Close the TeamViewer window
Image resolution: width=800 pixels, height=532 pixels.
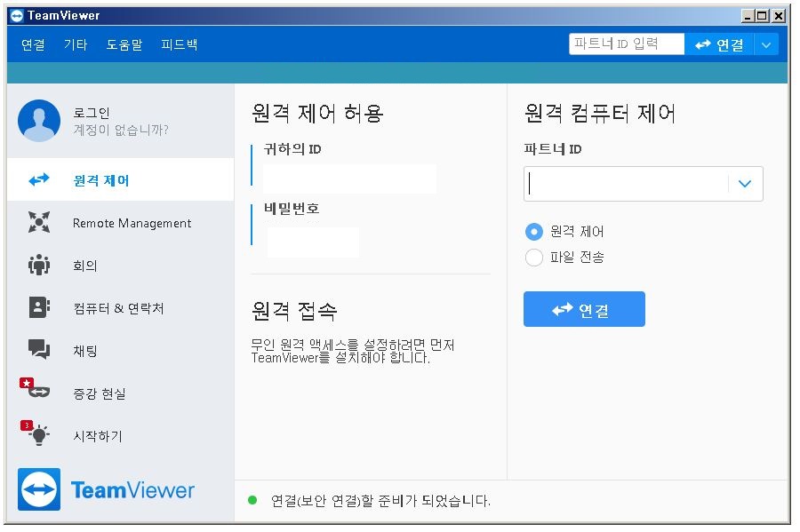tap(779, 16)
